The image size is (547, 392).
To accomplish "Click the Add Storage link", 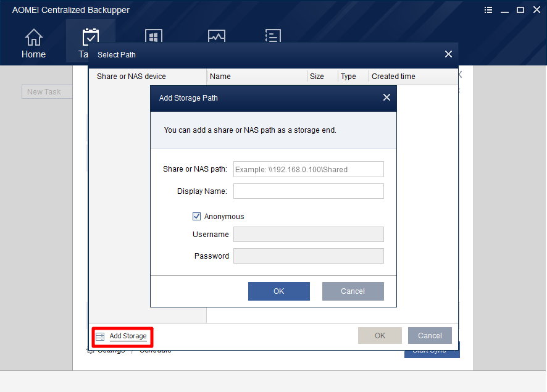I will click(128, 336).
